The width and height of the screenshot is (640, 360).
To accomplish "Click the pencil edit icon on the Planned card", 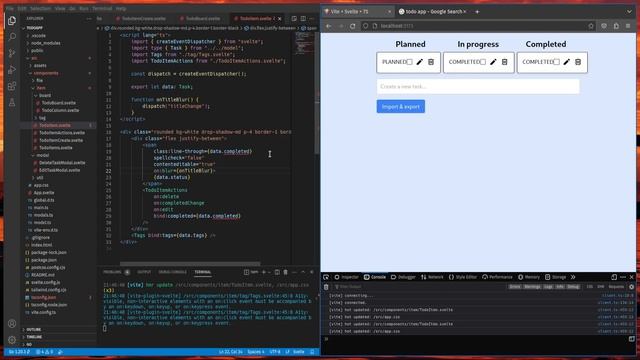I will (420, 62).
